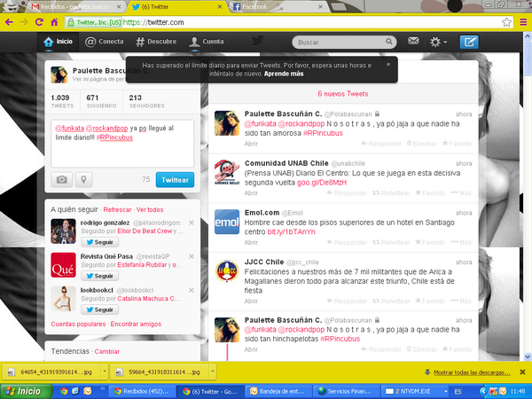Open the browser home page icon

pos(54,22)
